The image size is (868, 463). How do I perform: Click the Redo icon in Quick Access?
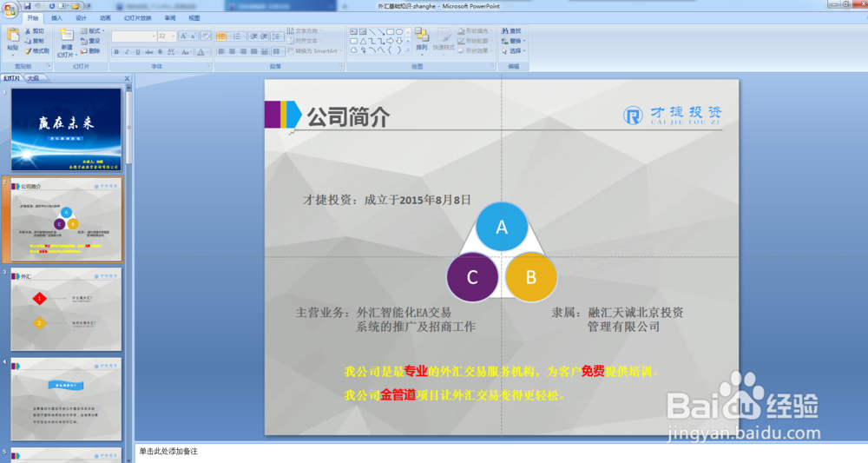(x=51, y=6)
